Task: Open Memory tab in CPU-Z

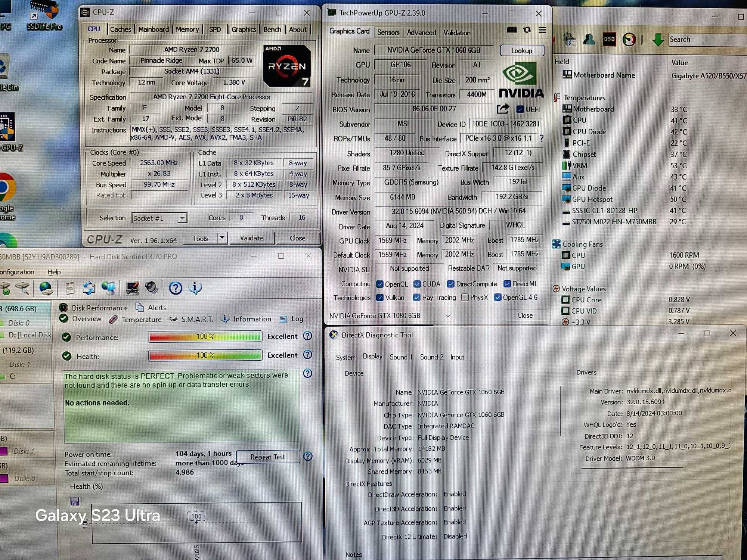Action: tap(187, 29)
